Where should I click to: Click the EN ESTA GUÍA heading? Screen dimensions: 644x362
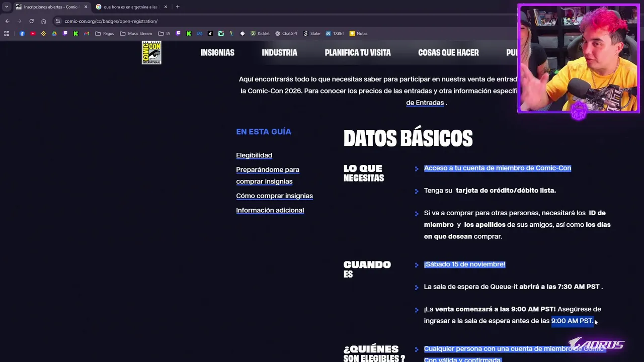[264, 132]
